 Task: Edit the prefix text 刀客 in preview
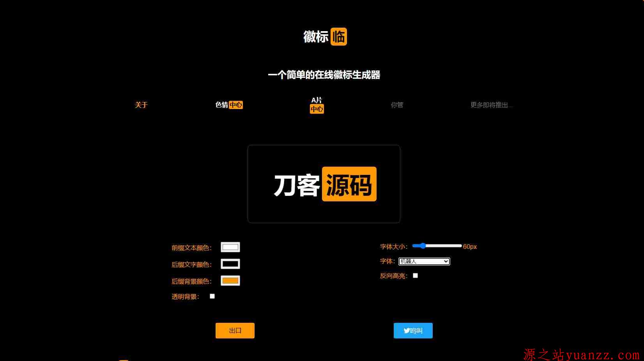(x=297, y=185)
